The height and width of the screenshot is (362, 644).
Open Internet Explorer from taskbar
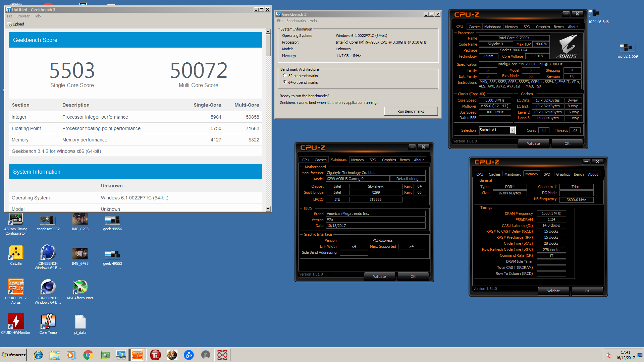pos(38,355)
